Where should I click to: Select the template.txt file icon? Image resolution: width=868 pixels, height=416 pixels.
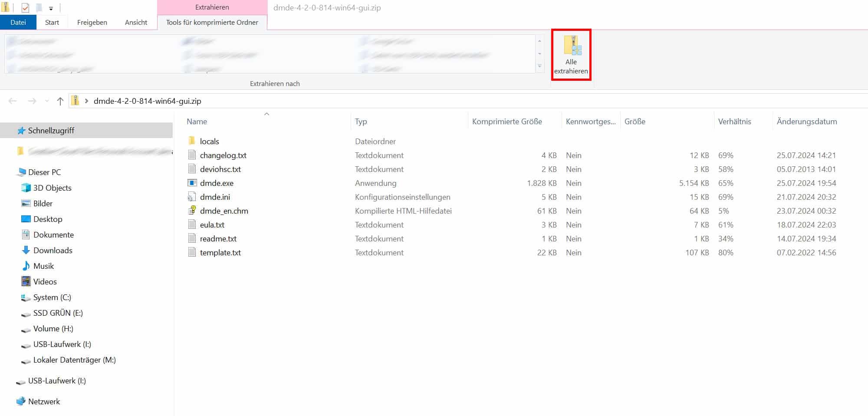coord(192,252)
